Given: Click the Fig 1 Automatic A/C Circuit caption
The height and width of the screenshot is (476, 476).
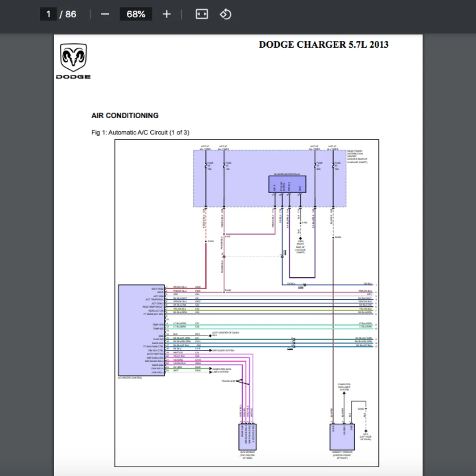Looking at the screenshot, I should [140, 132].
